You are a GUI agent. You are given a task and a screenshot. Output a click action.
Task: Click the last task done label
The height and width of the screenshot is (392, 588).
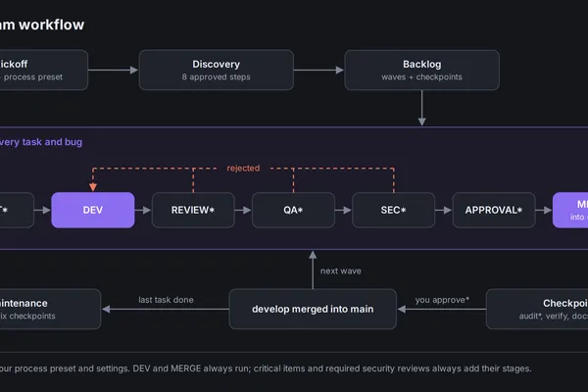point(166,300)
